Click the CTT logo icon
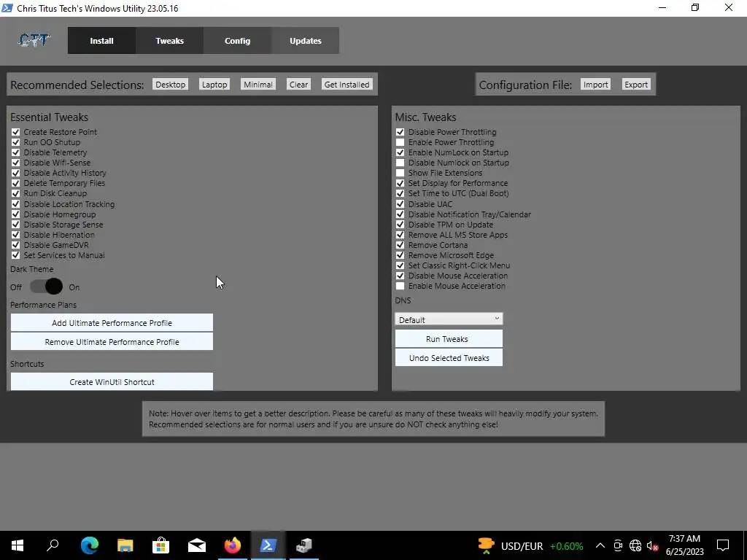747x560 pixels. 34,41
